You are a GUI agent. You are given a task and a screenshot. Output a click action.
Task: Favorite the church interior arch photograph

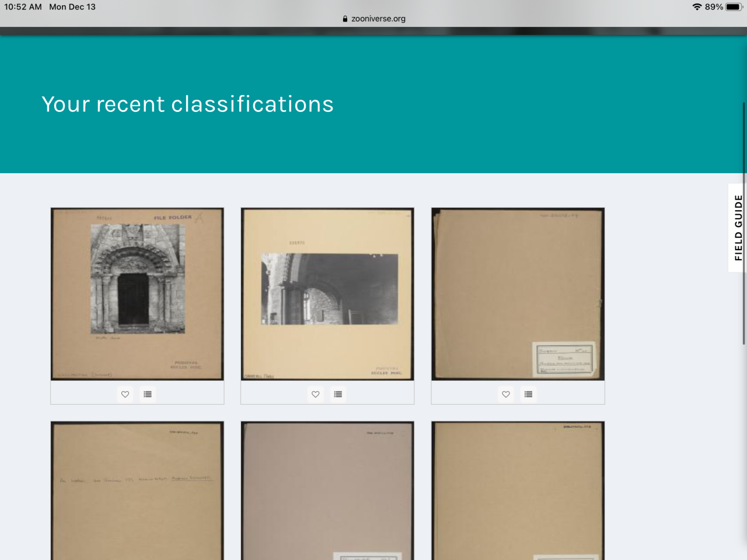(316, 394)
